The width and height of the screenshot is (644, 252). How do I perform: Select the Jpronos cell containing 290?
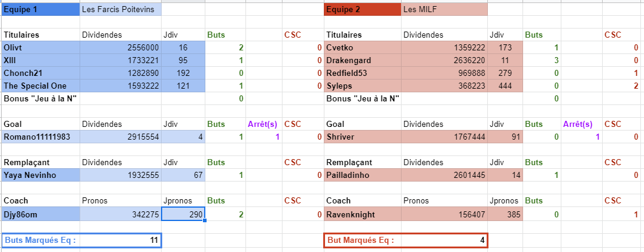pos(183,214)
